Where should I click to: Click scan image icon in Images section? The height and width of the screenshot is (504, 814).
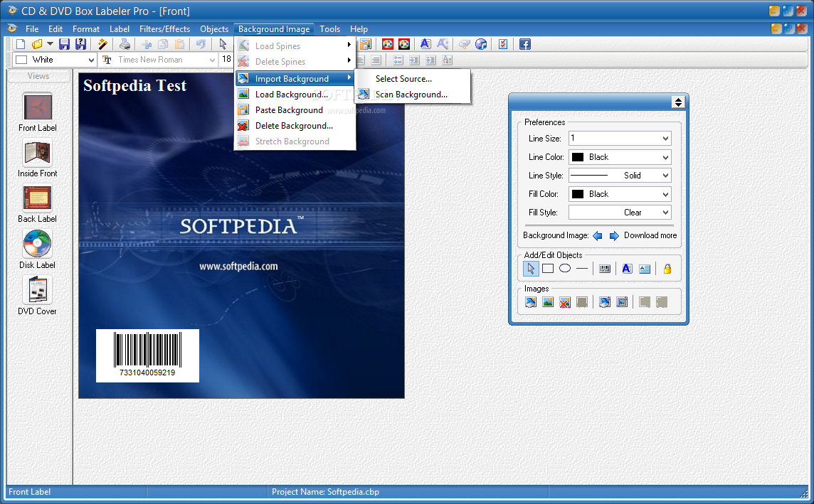click(x=531, y=302)
